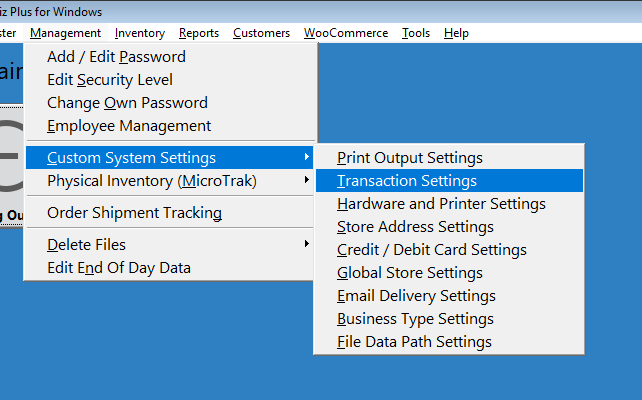This screenshot has width=642, height=400.
Task: Expand Custom System Settings submenu
Action: (170, 158)
